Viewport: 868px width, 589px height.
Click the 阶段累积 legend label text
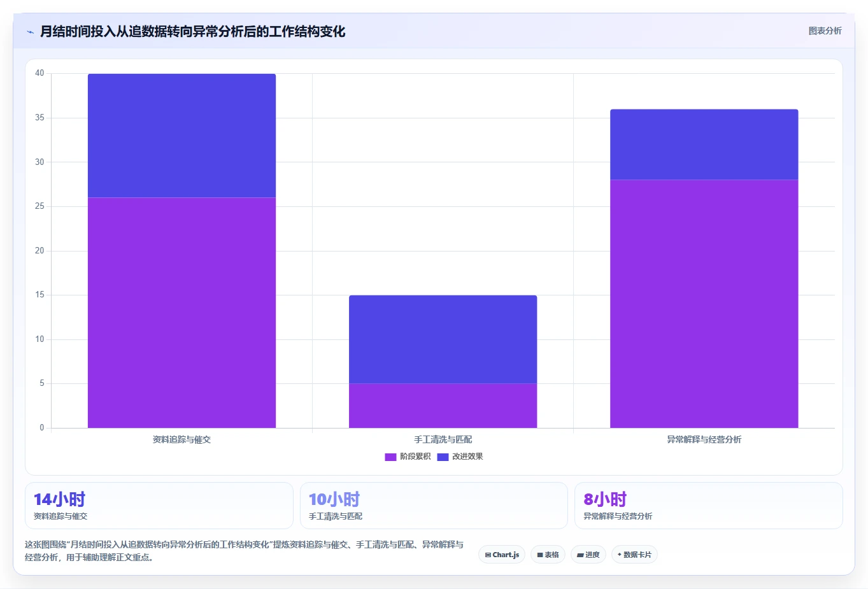[415, 457]
